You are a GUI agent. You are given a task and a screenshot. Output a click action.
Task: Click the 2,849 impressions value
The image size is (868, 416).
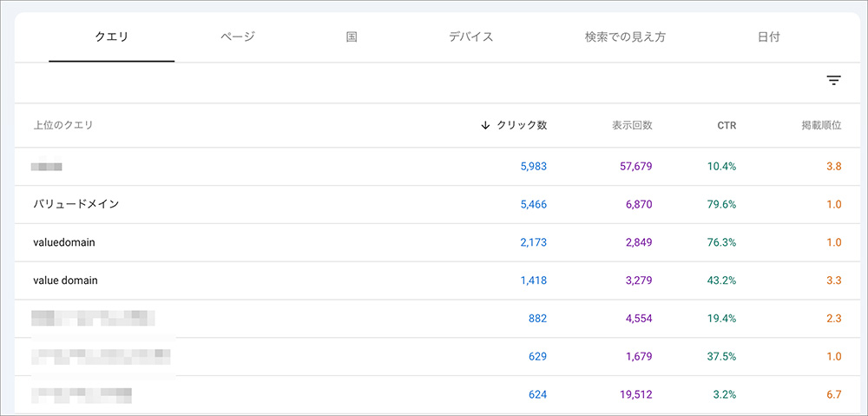coord(639,242)
